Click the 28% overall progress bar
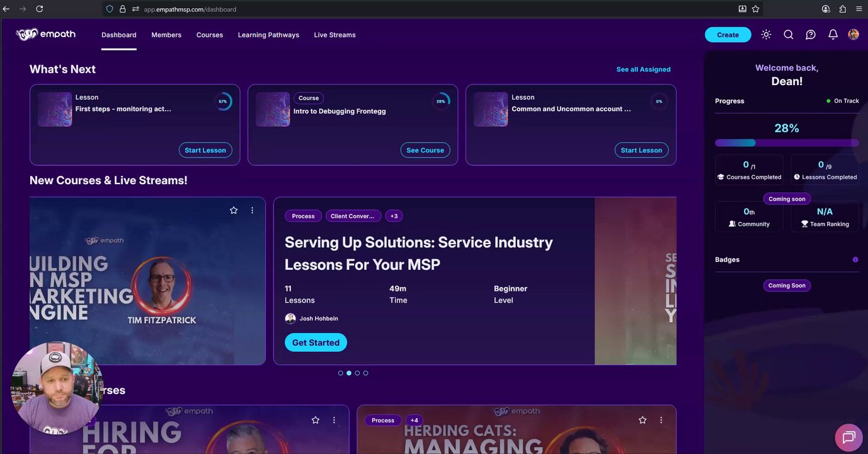868x454 pixels. coord(787,143)
